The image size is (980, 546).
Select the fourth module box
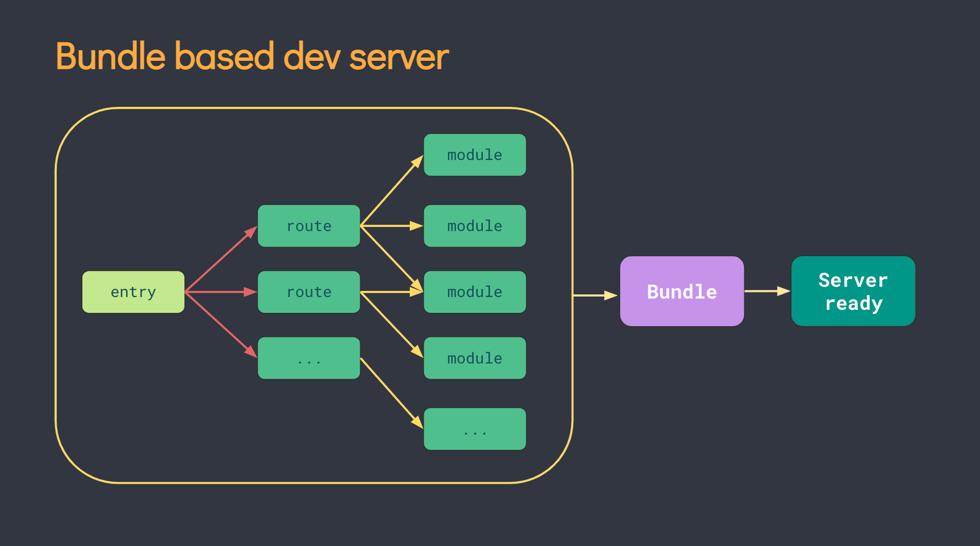point(474,358)
